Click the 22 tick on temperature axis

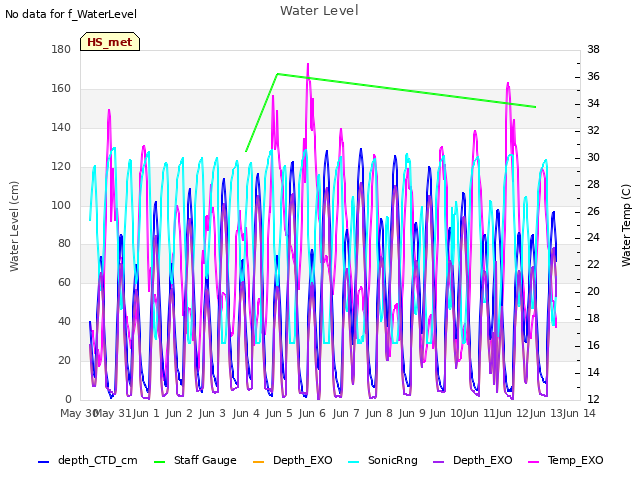point(593,264)
